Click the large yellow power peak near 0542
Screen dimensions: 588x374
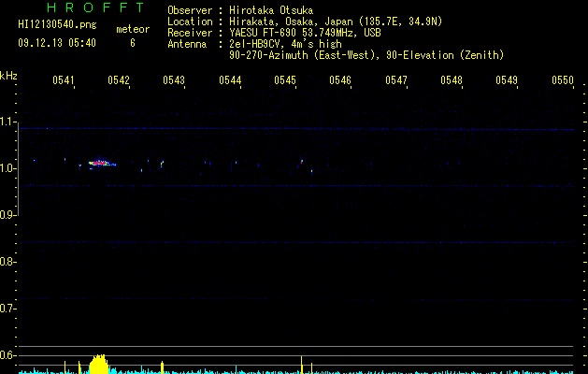click(99, 364)
